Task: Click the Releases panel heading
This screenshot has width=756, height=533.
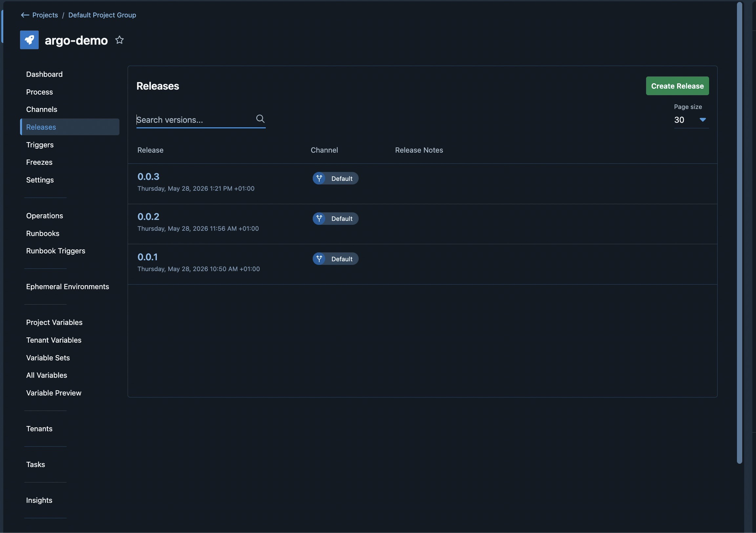Action: (158, 86)
